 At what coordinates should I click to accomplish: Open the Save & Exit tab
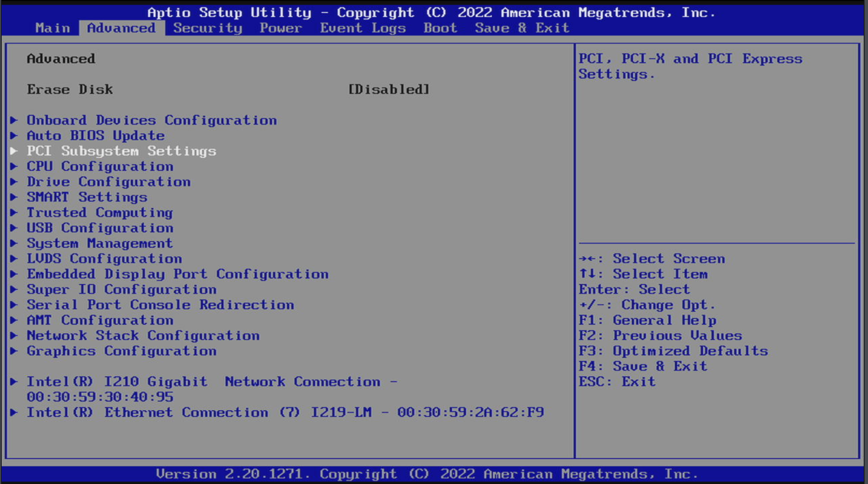coord(522,28)
